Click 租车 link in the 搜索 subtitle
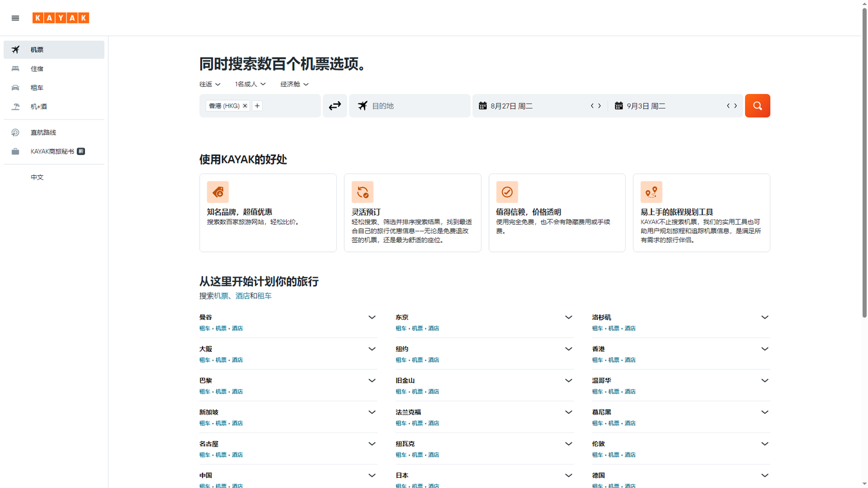This screenshot has width=868, height=488. click(x=264, y=296)
